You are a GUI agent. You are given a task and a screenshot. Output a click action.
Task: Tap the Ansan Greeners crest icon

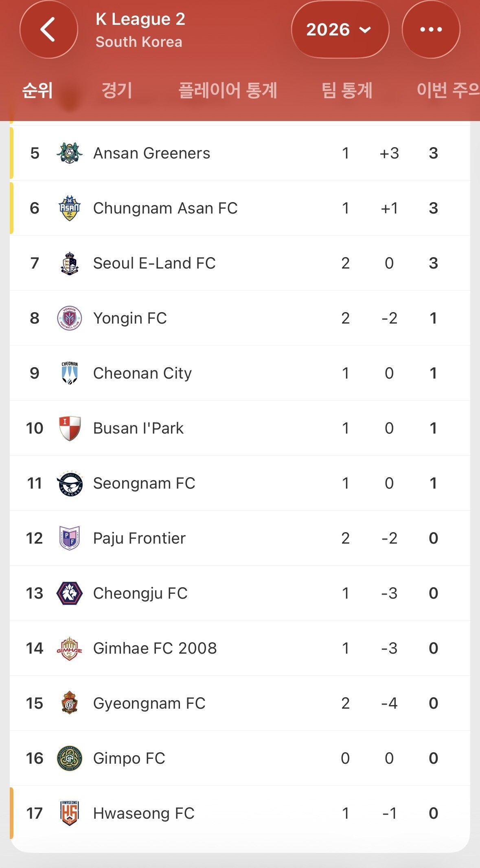pyautogui.click(x=70, y=153)
